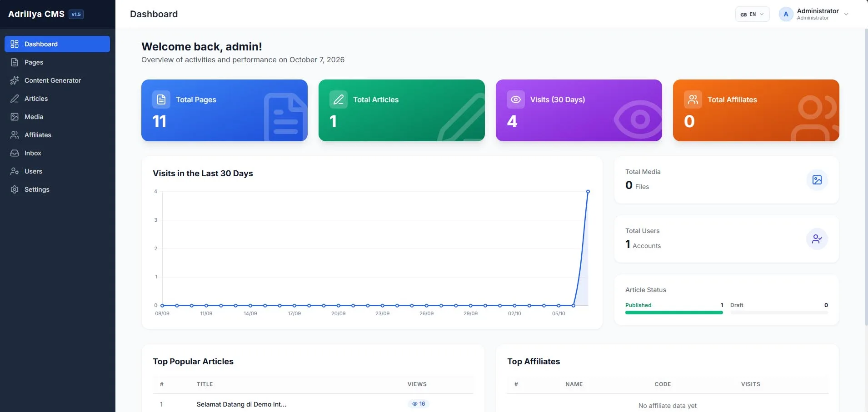Click the 'Top Affiliates' heading

tap(534, 362)
